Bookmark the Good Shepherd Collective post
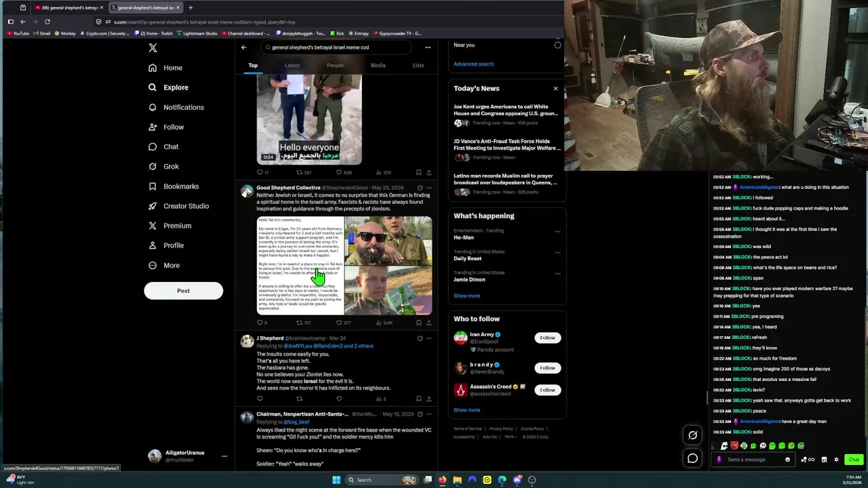 [x=418, y=323]
